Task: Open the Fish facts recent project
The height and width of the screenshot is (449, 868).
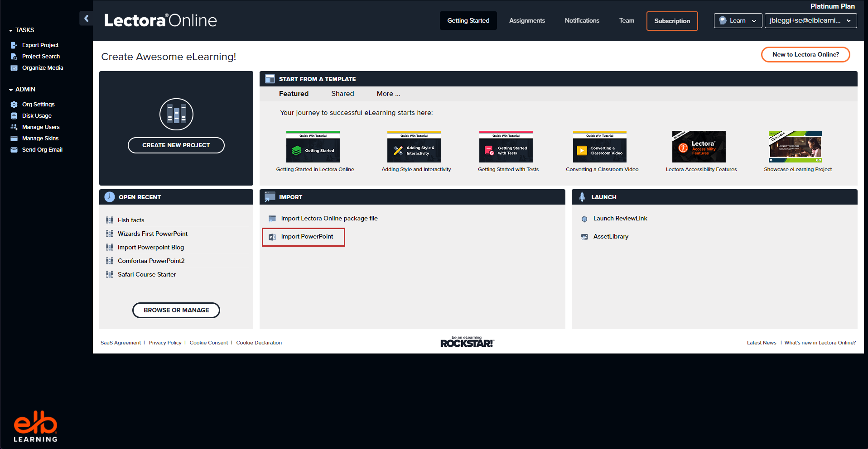Action: coord(131,220)
